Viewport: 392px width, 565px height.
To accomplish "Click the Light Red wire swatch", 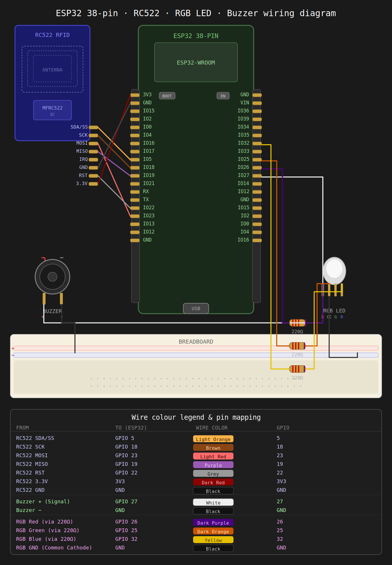I will (213, 456).
